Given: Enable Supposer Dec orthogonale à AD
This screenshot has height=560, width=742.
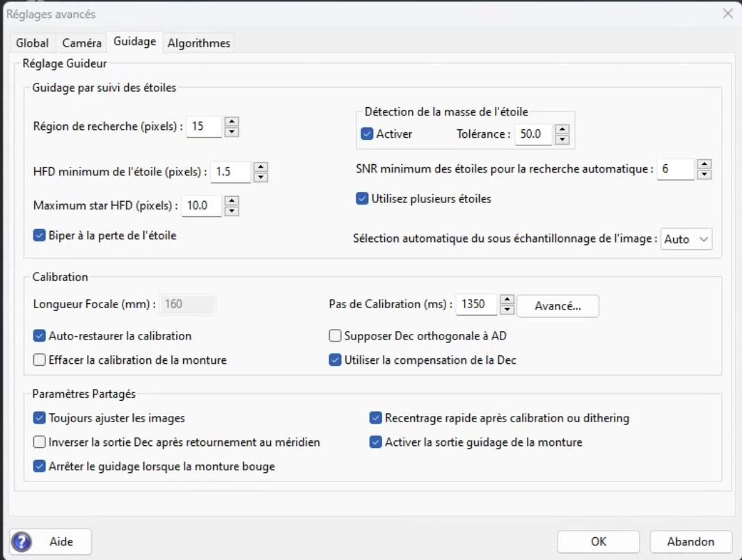Looking at the screenshot, I should (335, 336).
